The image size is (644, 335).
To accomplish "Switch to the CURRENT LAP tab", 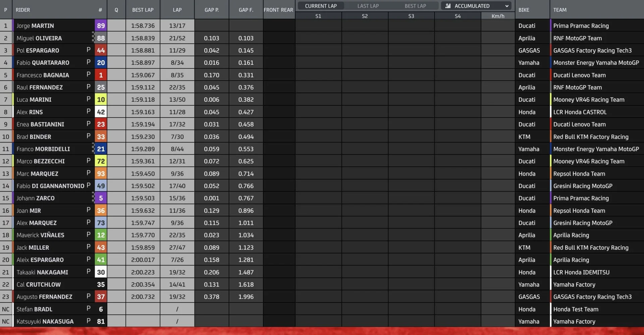I will tap(321, 6).
